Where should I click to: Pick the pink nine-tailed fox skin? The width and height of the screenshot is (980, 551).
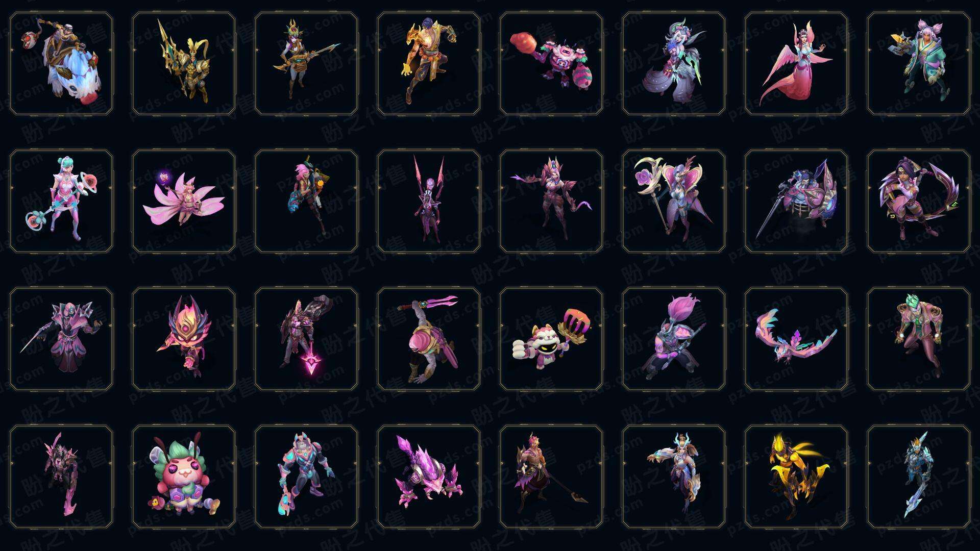click(184, 201)
